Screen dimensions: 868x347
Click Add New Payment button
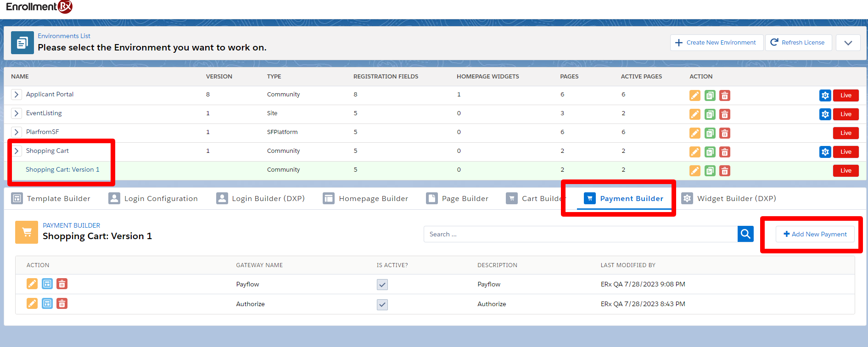pos(815,234)
